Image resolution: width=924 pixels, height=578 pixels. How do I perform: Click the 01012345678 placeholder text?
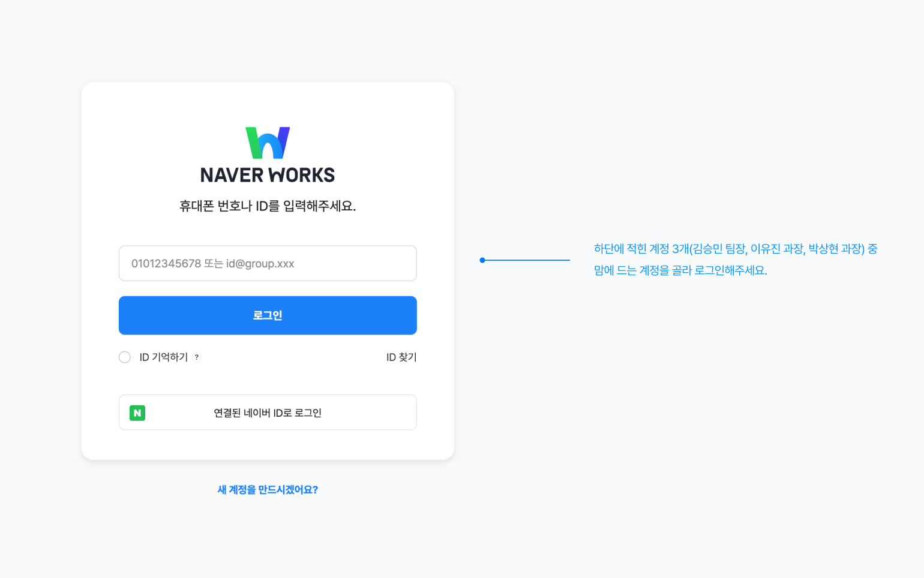[x=166, y=263]
